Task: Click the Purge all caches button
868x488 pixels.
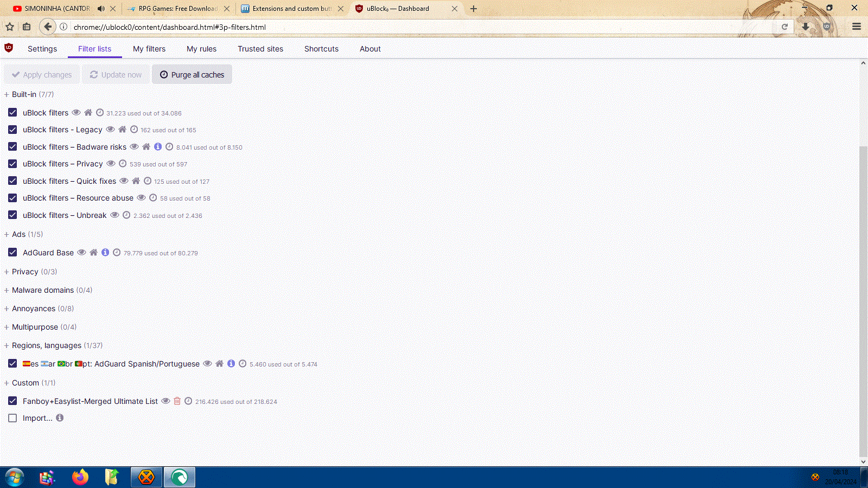Action: pos(192,75)
